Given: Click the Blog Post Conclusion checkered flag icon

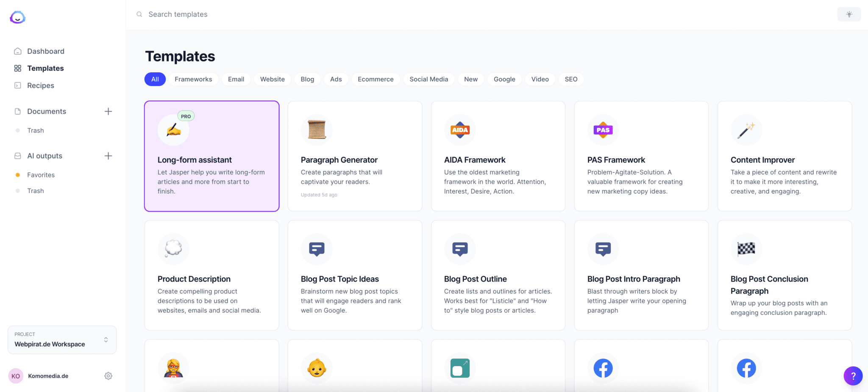Looking at the screenshot, I should [746, 249].
